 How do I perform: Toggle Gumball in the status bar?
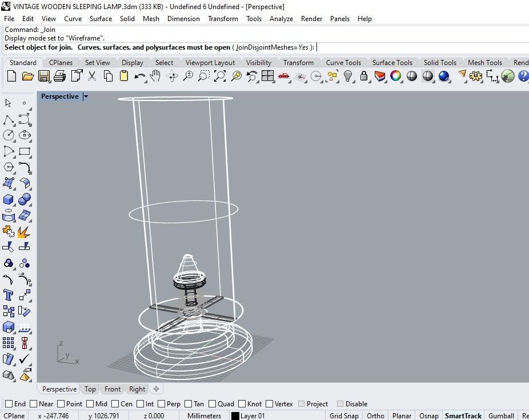pyautogui.click(x=501, y=416)
